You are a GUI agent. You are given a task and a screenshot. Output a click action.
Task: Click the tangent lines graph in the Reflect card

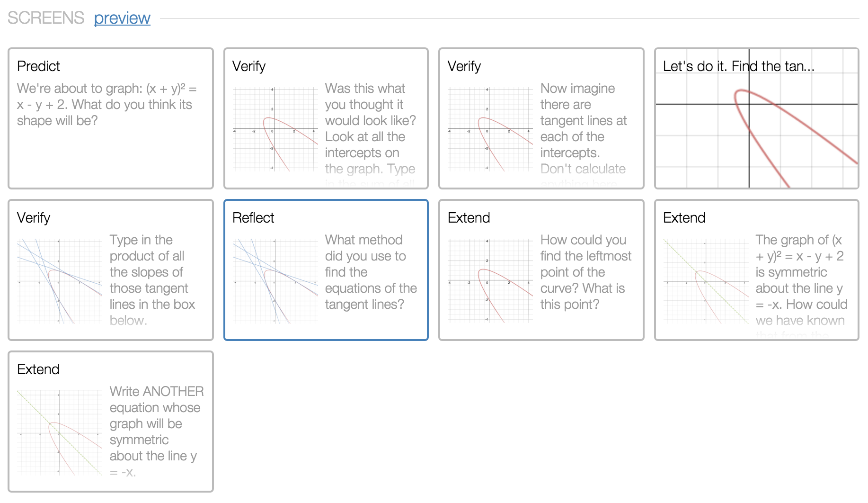coord(276,280)
